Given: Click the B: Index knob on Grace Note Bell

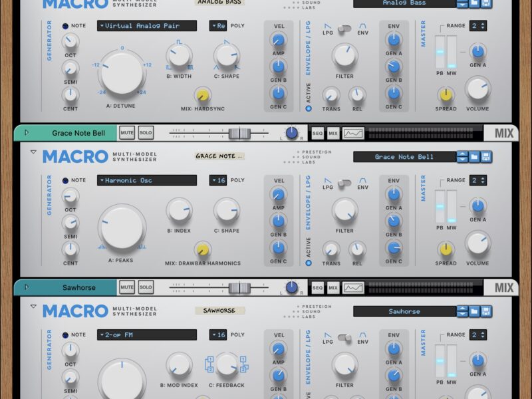Looking at the screenshot, I should (x=179, y=210).
